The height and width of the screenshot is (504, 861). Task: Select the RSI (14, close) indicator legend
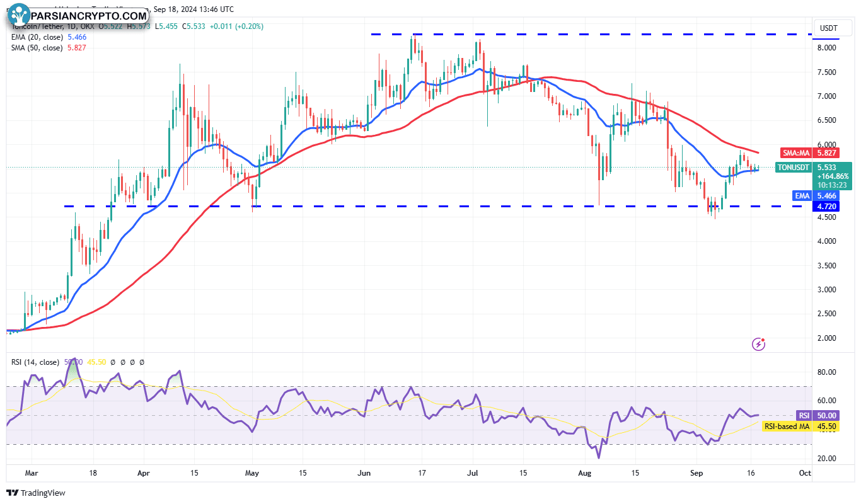35,362
